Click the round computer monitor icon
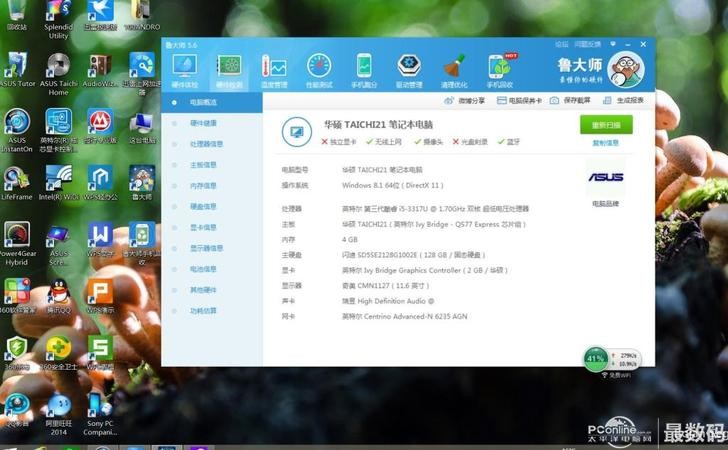The width and height of the screenshot is (728, 450). tap(297, 132)
